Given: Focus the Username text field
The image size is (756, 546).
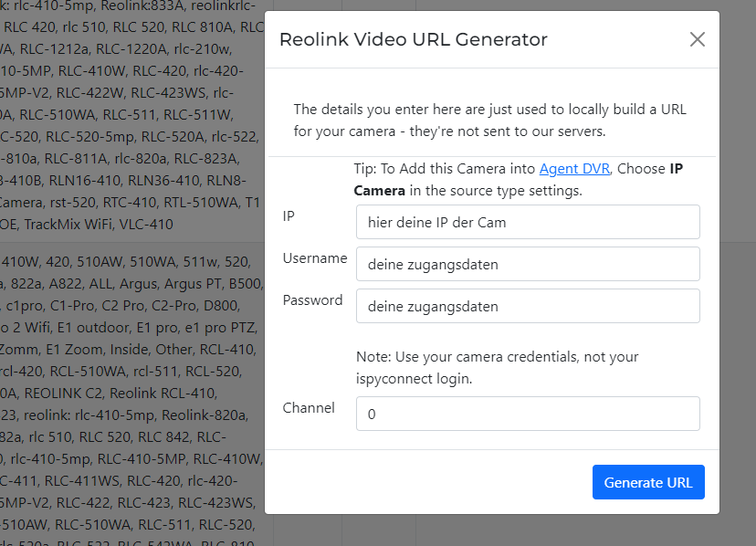Looking at the screenshot, I should [x=528, y=264].
